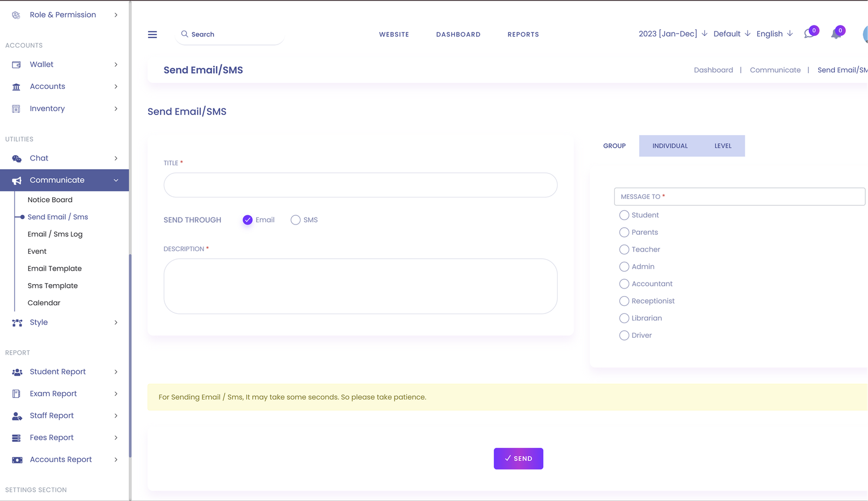This screenshot has height=501, width=868.
Task: Click the SEND button
Action: click(x=518, y=458)
